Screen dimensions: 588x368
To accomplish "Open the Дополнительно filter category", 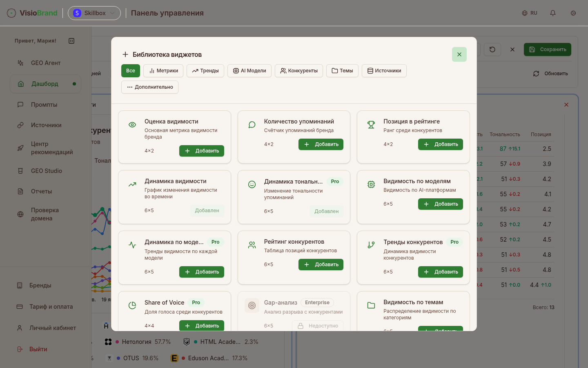I will pos(150,87).
